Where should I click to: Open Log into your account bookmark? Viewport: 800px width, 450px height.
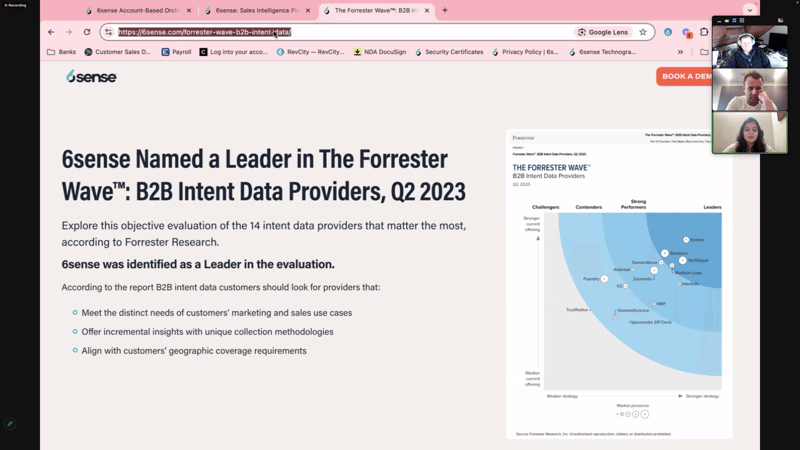pos(233,52)
